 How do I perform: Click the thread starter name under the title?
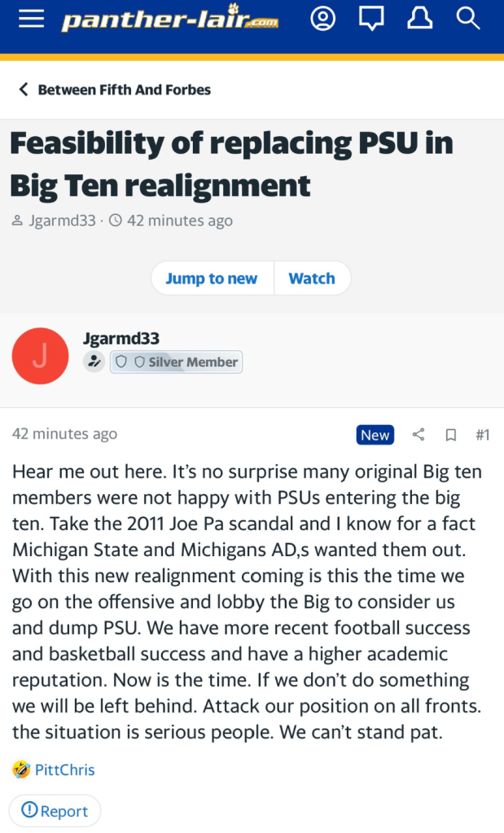click(x=61, y=221)
